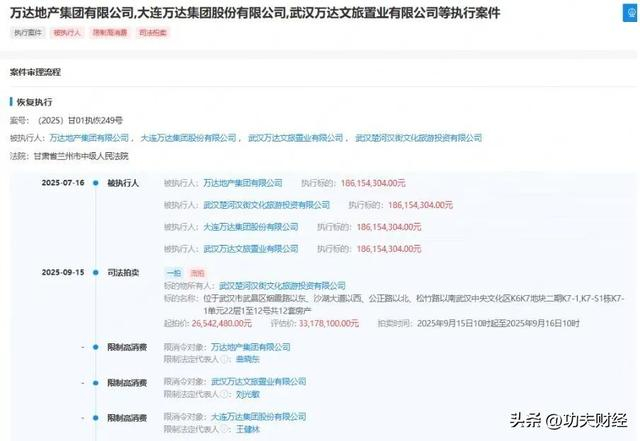This screenshot has height=441, width=640.
Task: Select the 司法拍卖 tag under the title
Action: point(153,33)
